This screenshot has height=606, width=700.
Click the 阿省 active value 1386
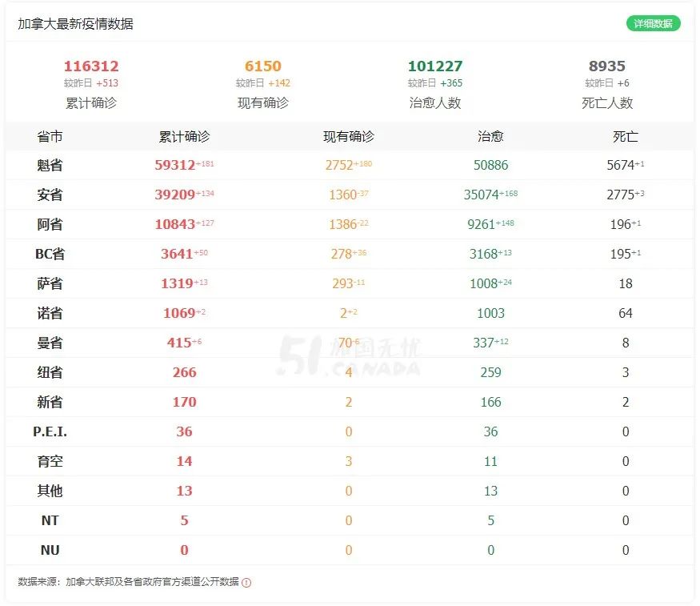[343, 224]
